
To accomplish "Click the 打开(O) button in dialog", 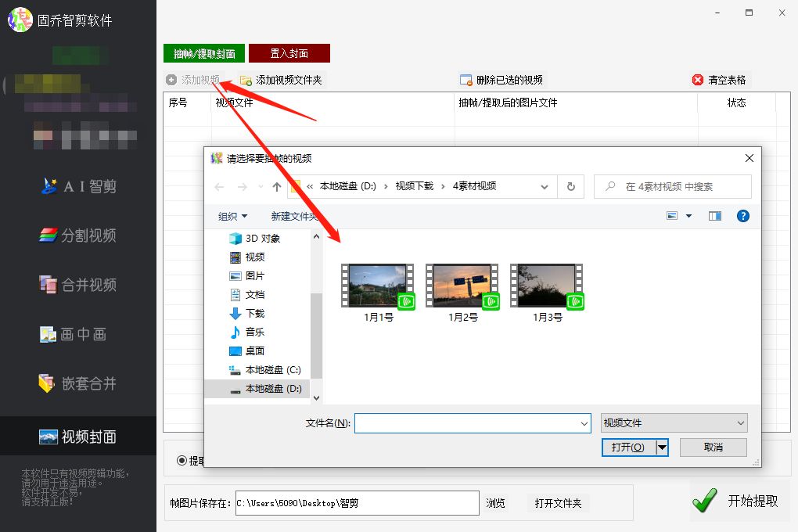I will 628,448.
